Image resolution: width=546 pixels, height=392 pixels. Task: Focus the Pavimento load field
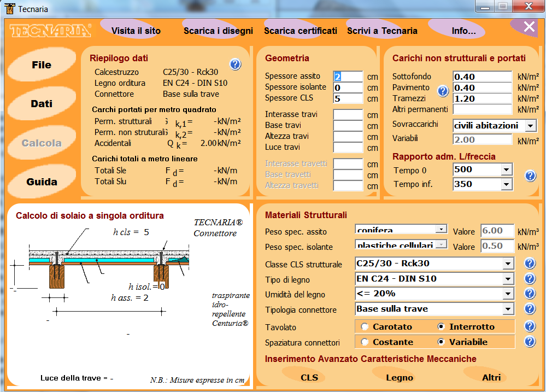pos(483,87)
